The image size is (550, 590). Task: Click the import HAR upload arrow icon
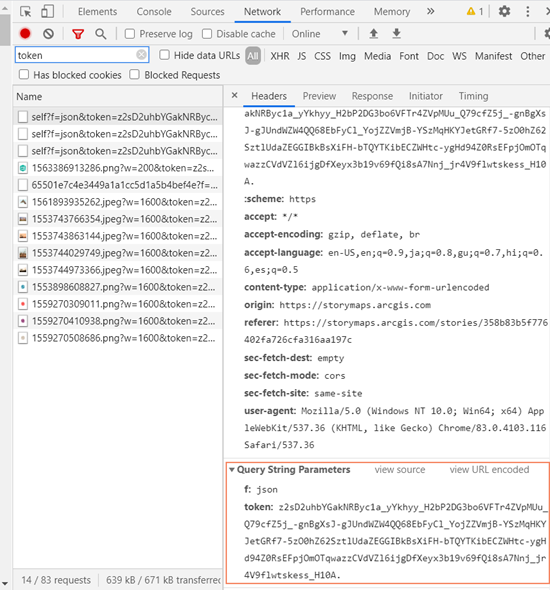[x=374, y=34]
